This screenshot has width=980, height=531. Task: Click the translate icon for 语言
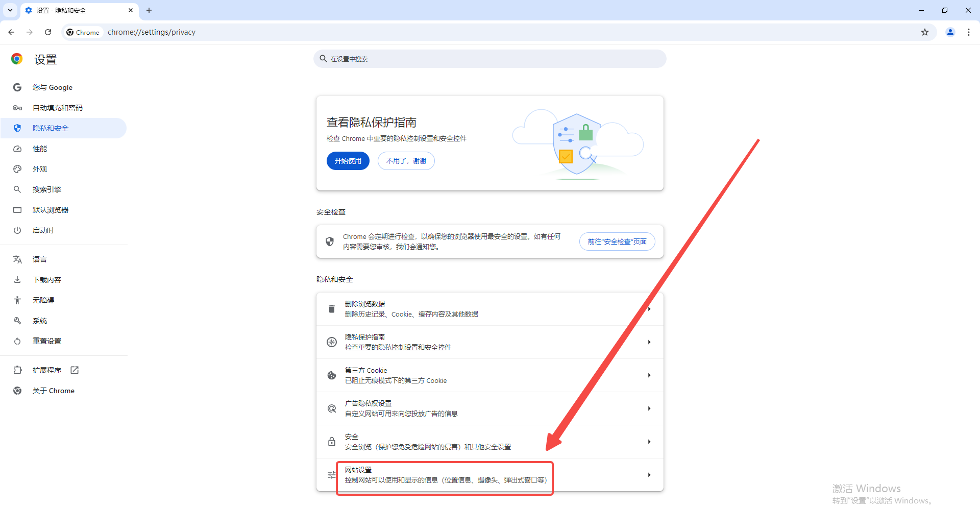pyautogui.click(x=17, y=259)
